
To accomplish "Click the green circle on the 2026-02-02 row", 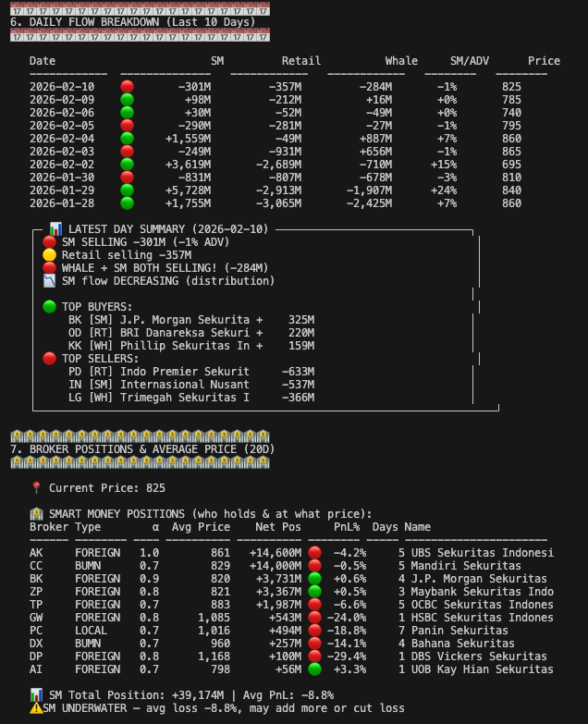I will (127, 165).
